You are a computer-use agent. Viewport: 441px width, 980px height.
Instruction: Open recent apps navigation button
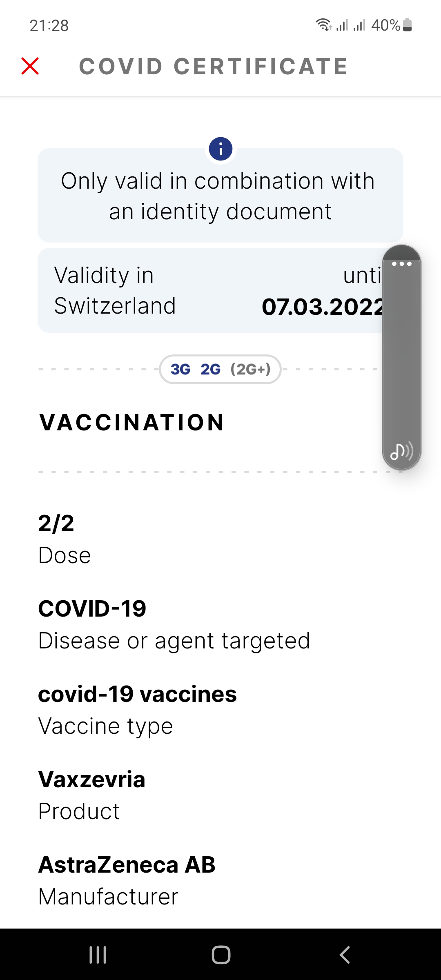[x=98, y=955]
